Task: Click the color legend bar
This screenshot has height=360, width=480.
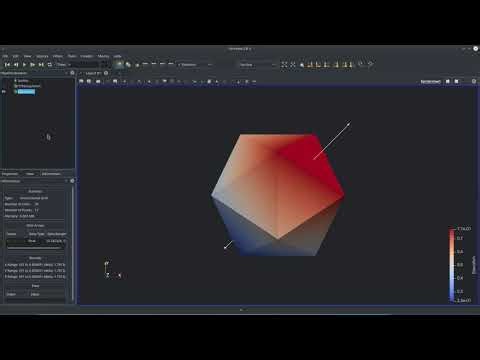Action: [452, 265]
